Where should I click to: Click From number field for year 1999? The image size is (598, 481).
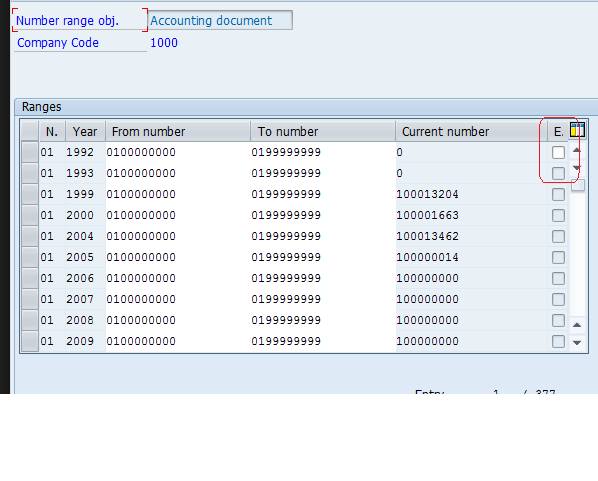(178, 194)
